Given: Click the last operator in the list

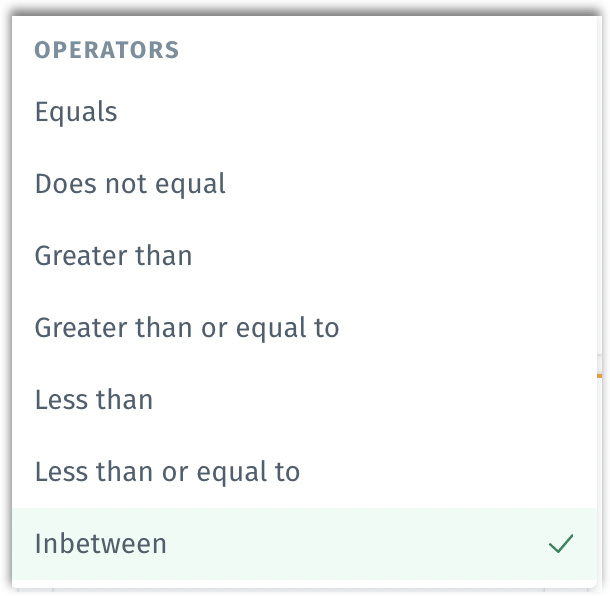Looking at the screenshot, I should click(101, 544).
